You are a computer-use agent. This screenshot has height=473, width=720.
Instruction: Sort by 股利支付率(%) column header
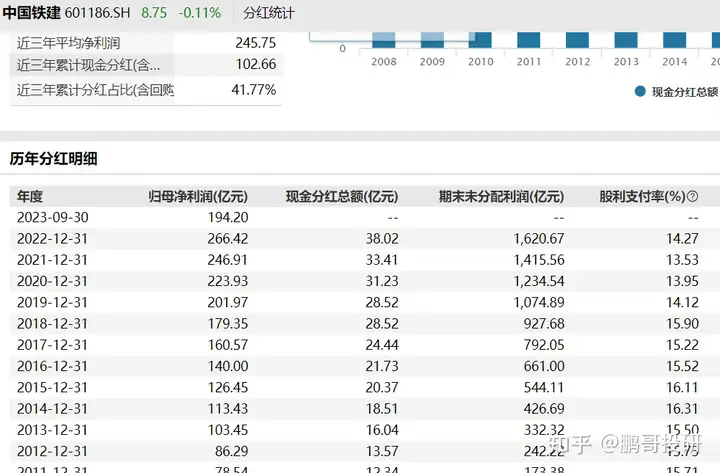click(642, 197)
